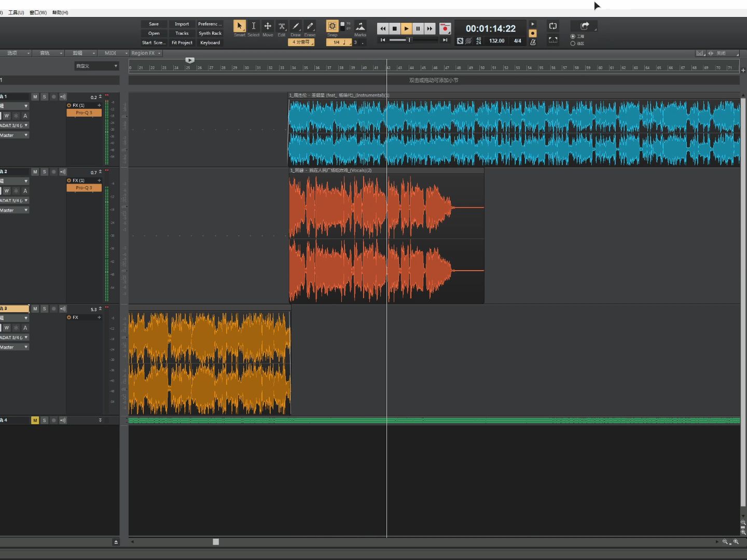Viewport: 747px width, 560px height.
Task: Open the 4 分音符 tool resolution dropdown
Action: point(301,42)
